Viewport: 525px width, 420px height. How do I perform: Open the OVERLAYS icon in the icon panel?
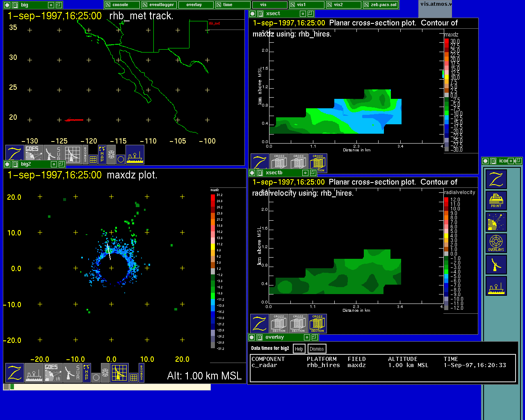coord(496,243)
